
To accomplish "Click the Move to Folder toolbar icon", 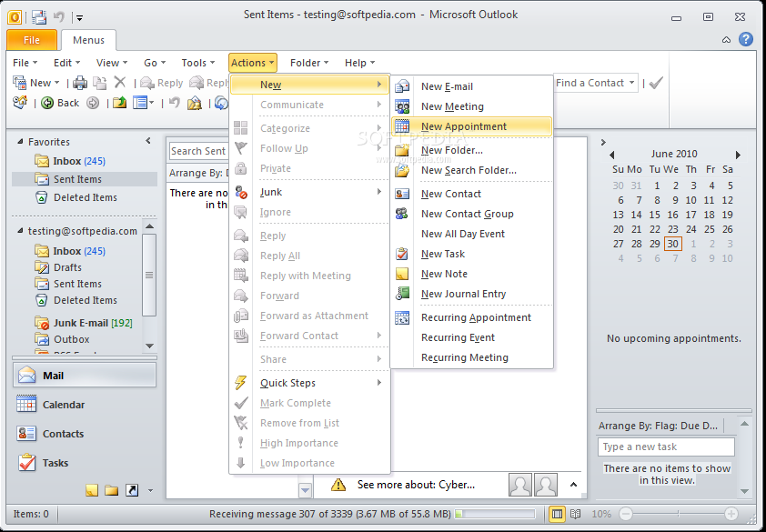I will pos(100,83).
